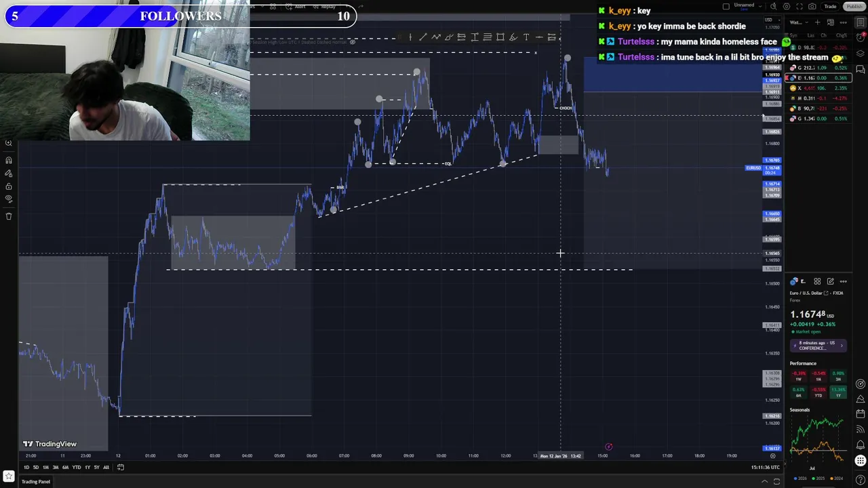Click the Publish button
This screenshot has height=488, width=868.
tap(854, 7)
